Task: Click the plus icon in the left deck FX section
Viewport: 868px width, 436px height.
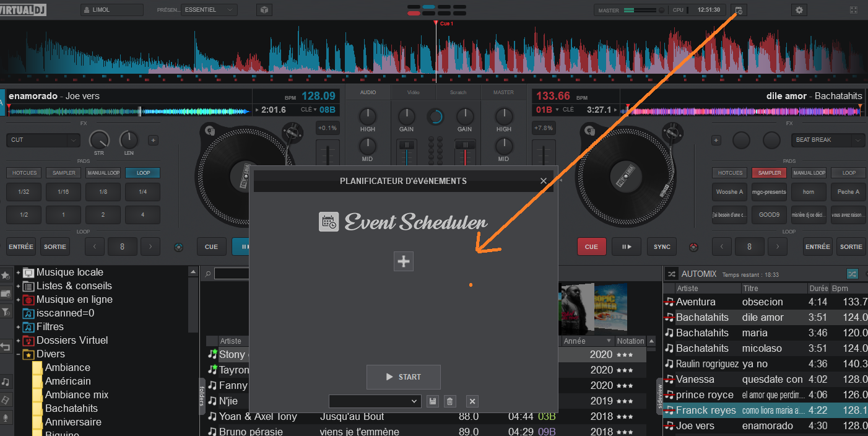Action: point(153,140)
